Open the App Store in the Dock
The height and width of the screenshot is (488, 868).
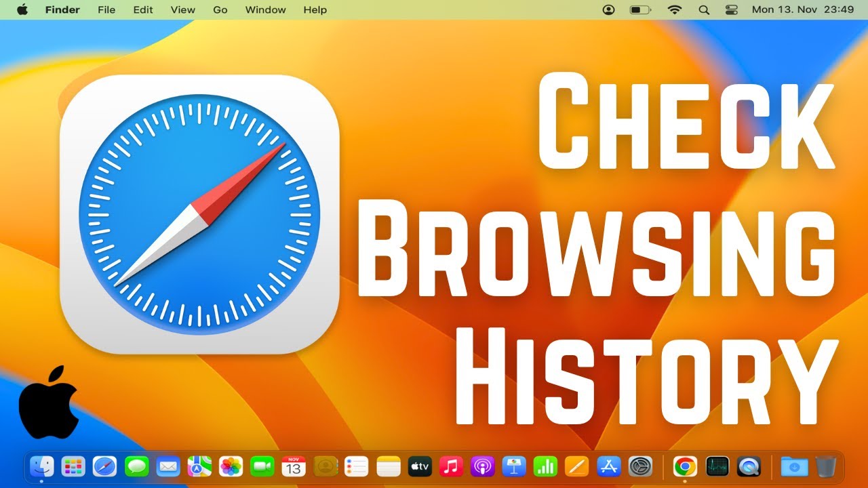(608, 466)
